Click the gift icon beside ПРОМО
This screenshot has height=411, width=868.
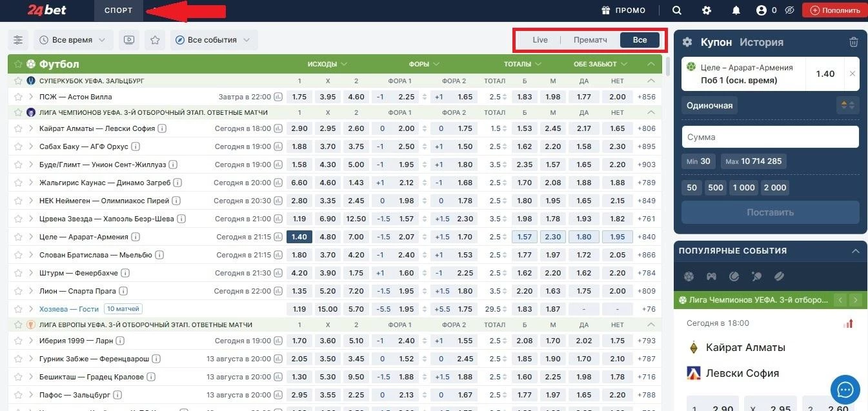click(605, 10)
